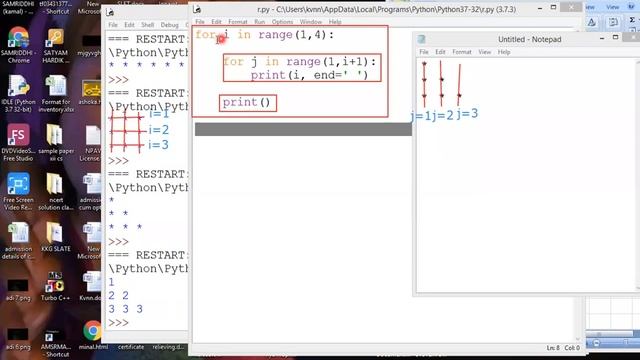The height and width of the screenshot is (360, 640).
Task: Click the print() statement in editor
Action: tap(247, 102)
